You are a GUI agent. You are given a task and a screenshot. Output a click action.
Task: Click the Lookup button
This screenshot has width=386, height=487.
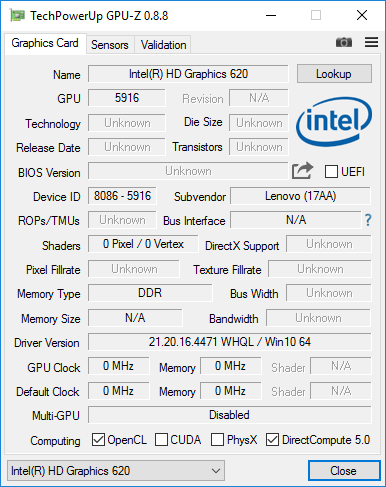tap(334, 74)
